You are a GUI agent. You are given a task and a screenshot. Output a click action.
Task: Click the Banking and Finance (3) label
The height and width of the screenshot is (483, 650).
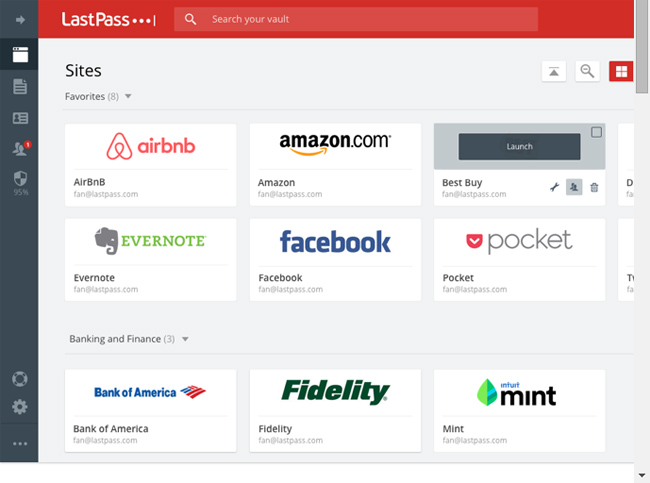point(122,339)
